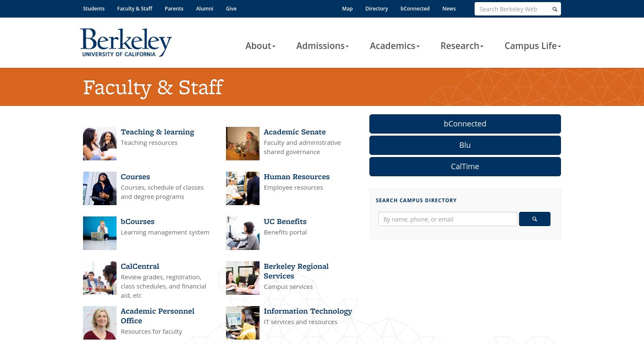Click the Academic Personnel Office portrait thumbnail
Image resolution: width=644 pixels, height=345 pixels.
(100, 323)
